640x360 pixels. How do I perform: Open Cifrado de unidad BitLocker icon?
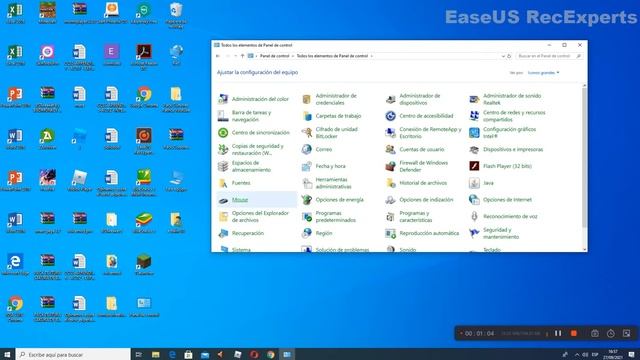(x=307, y=133)
